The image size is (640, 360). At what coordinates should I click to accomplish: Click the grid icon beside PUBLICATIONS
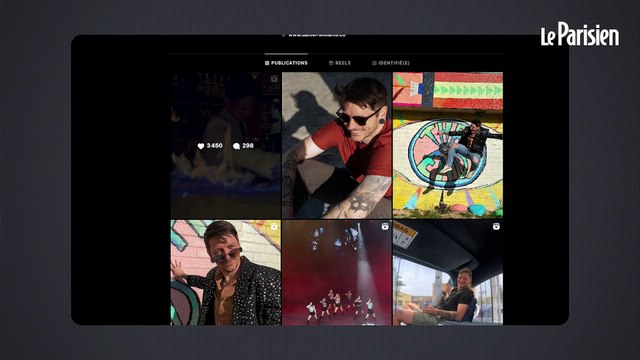267,63
